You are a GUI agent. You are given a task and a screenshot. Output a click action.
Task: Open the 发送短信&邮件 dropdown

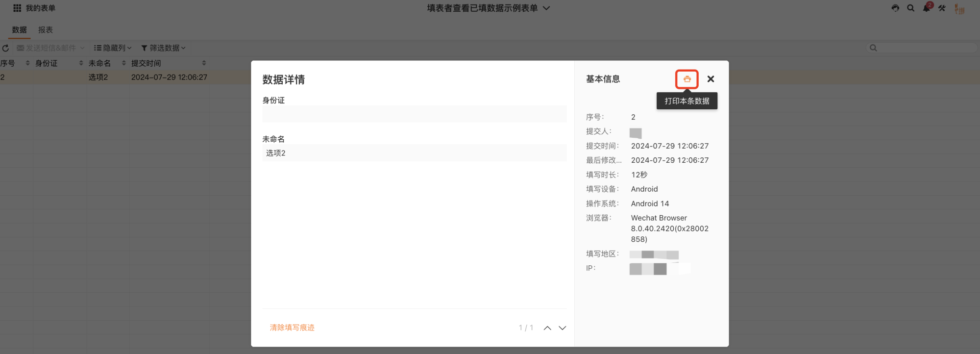click(50, 48)
